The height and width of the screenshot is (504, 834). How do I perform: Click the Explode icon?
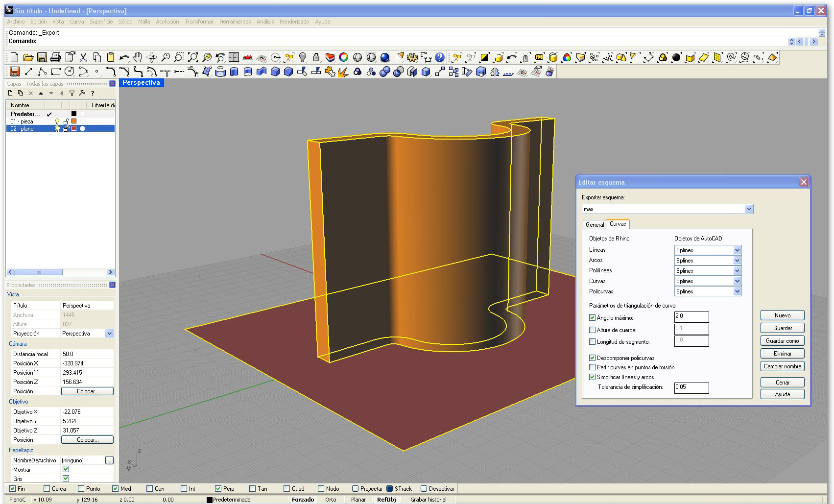[x=344, y=72]
